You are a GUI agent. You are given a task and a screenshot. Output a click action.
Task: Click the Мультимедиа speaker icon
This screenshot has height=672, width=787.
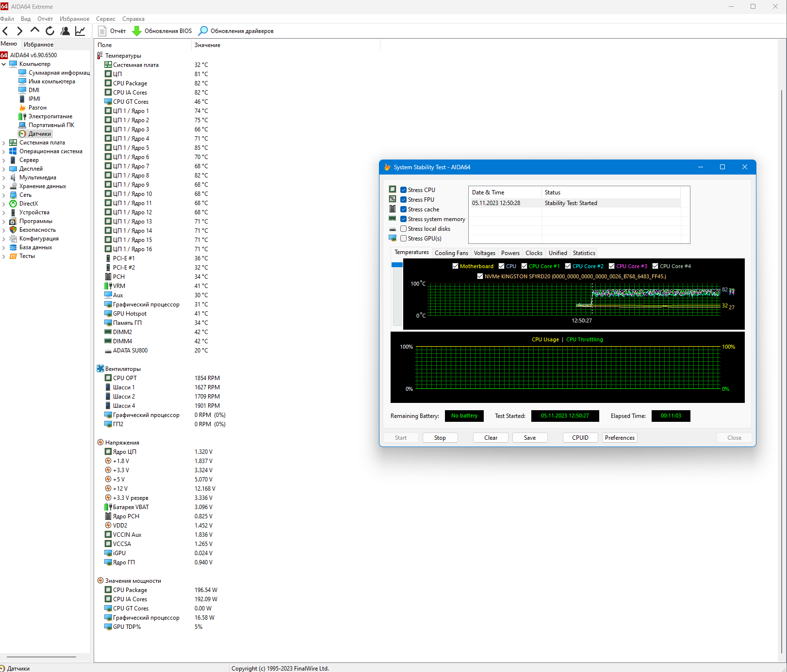pyautogui.click(x=13, y=177)
